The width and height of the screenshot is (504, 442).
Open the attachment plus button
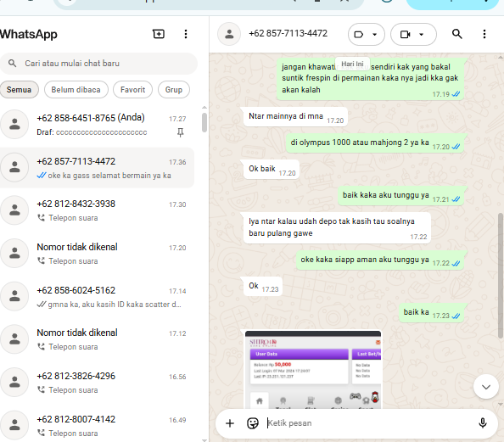click(x=230, y=423)
